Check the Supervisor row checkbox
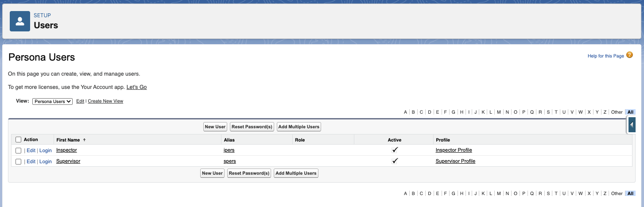This screenshot has height=207, width=644. click(x=18, y=161)
